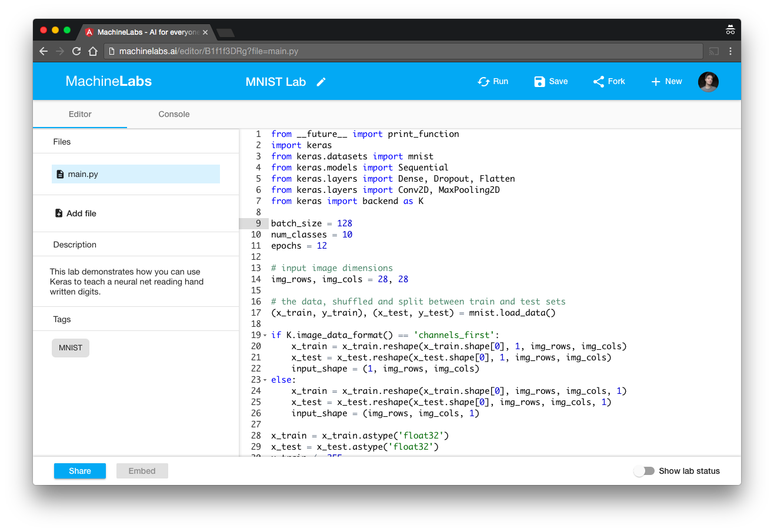Collapse the else block at line 23
The width and height of the screenshot is (774, 532).
(265, 380)
